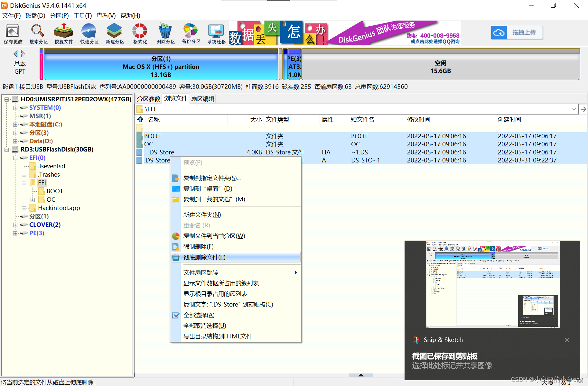Screen dimensions: 588x386
Task: Click the 保存更改 save changes toolbar icon
Action: click(x=13, y=33)
